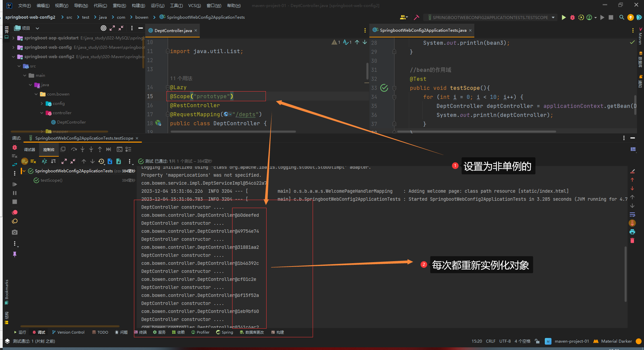Collapse the src folder node
The width and height of the screenshot is (644, 350).
click(x=19, y=66)
